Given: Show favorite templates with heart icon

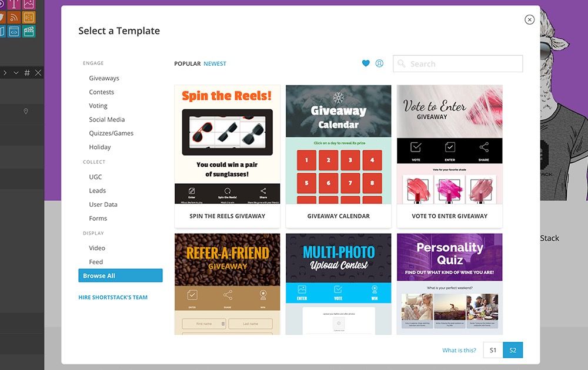Looking at the screenshot, I should (366, 63).
